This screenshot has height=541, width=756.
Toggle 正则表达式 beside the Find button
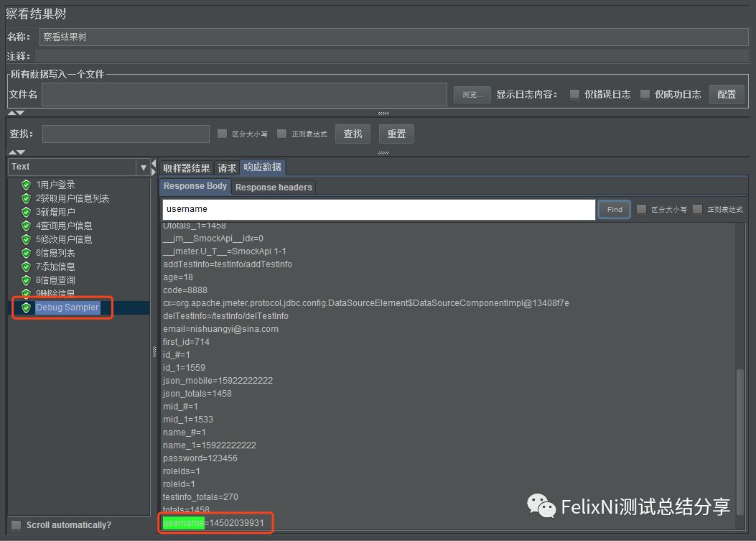click(x=697, y=209)
